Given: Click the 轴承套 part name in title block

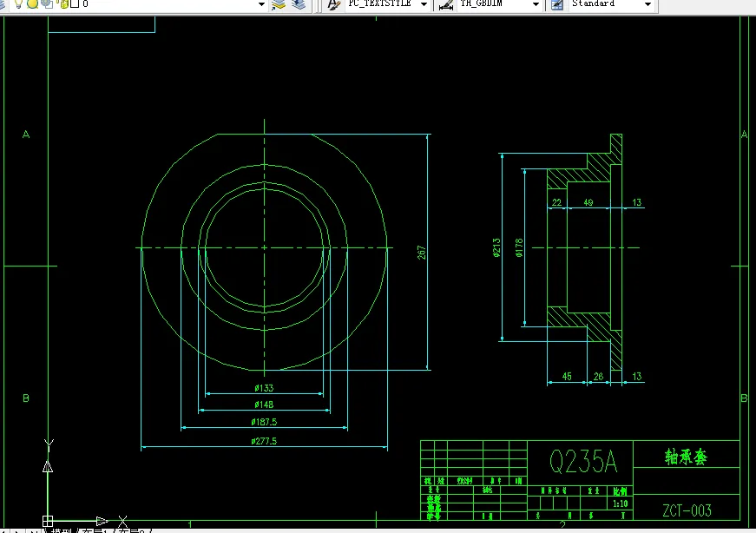Looking at the screenshot, I should click(x=686, y=457).
